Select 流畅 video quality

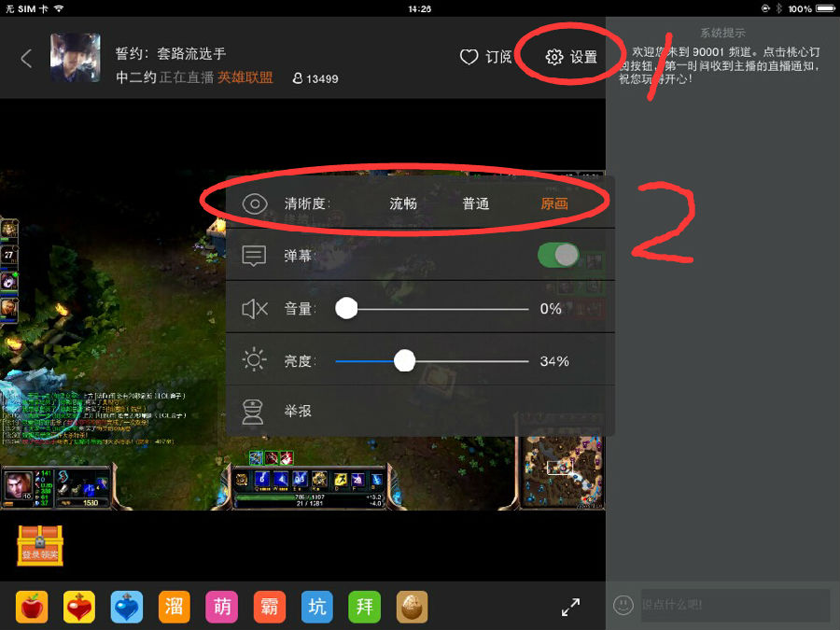(x=403, y=203)
